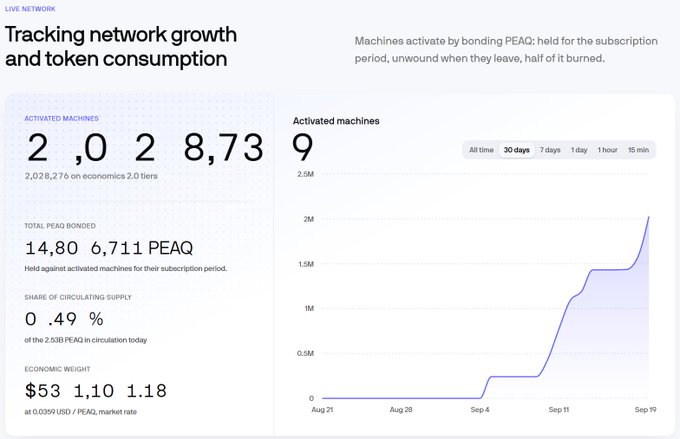This screenshot has height=439, width=680.
Task: Click the Sep 19 date label
Action: (645, 410)
